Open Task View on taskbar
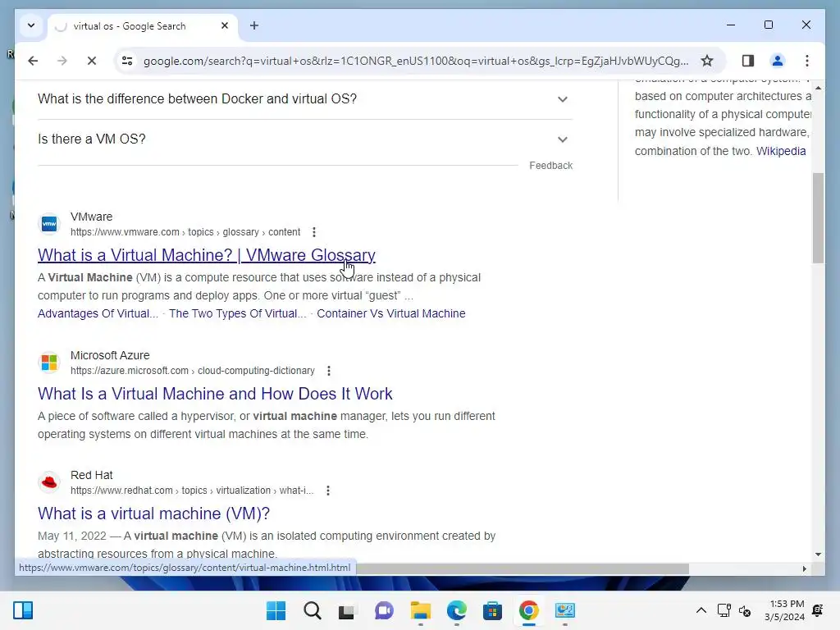The image size is (840, 630). pyautogui.click(x=347, y=610)
